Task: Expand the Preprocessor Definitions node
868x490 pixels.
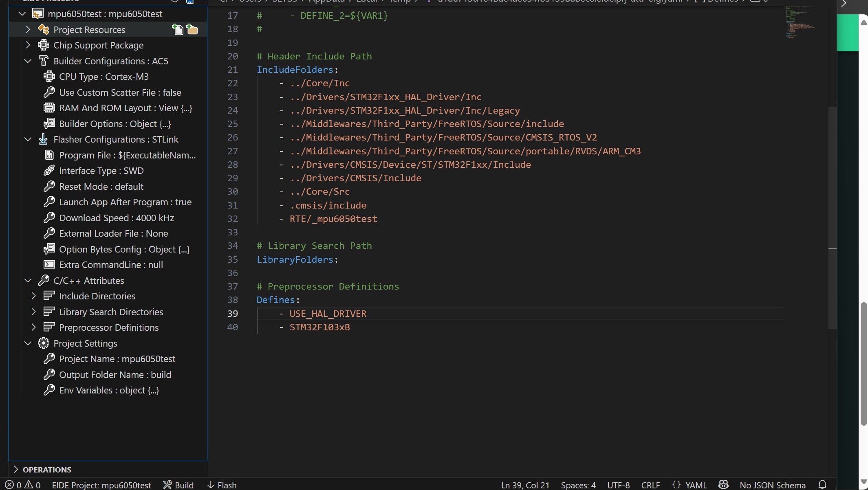Action: (x=34, y=327)
